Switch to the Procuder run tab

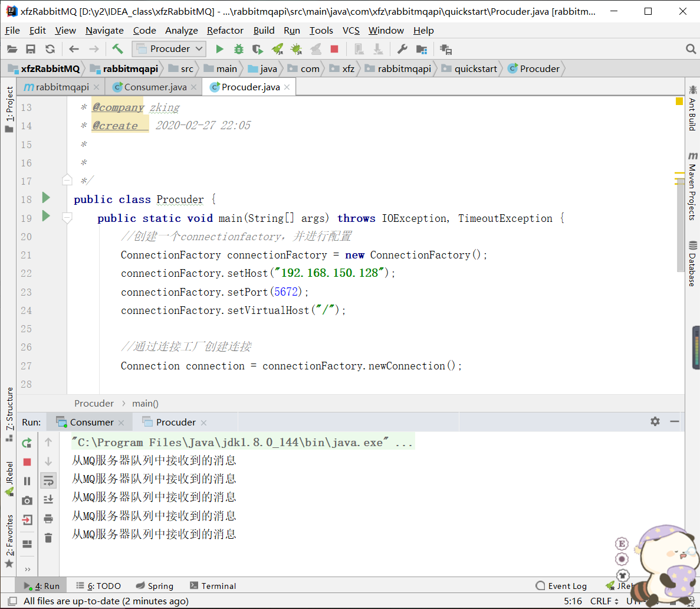(x=176, y=423)
